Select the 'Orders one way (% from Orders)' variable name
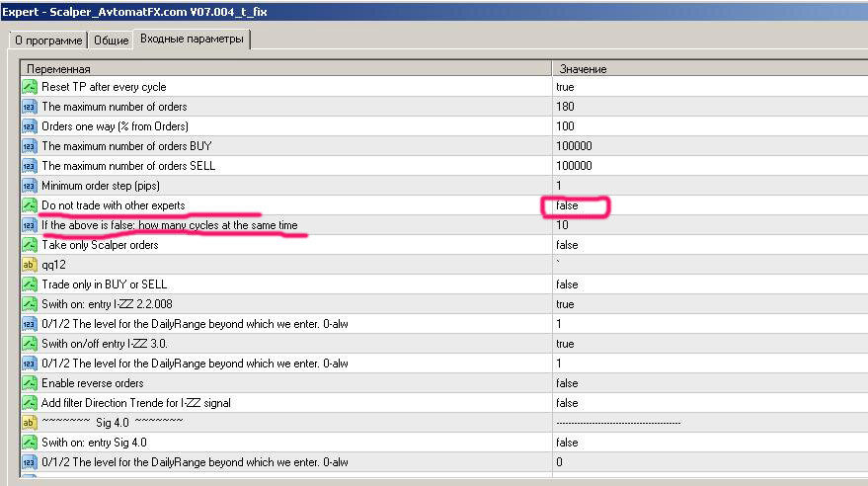This screenshot has width=868, height=486. [115, 126]
